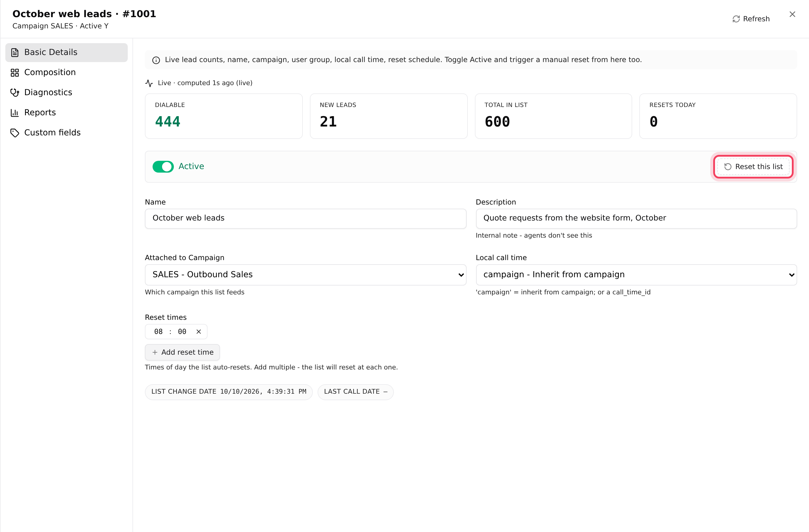Open the Custom fields section

66,132
